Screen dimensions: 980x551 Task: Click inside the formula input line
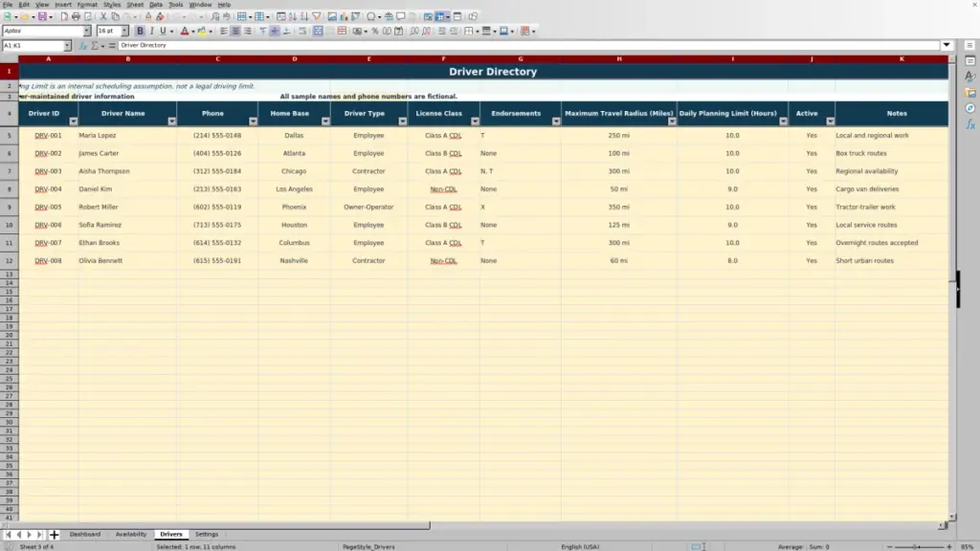(528, 46)
